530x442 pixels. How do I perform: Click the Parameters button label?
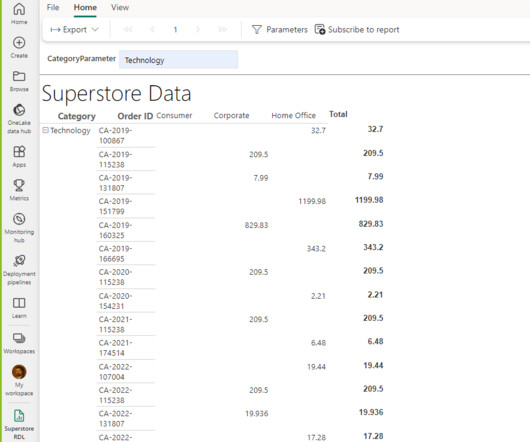pos(287,30)
